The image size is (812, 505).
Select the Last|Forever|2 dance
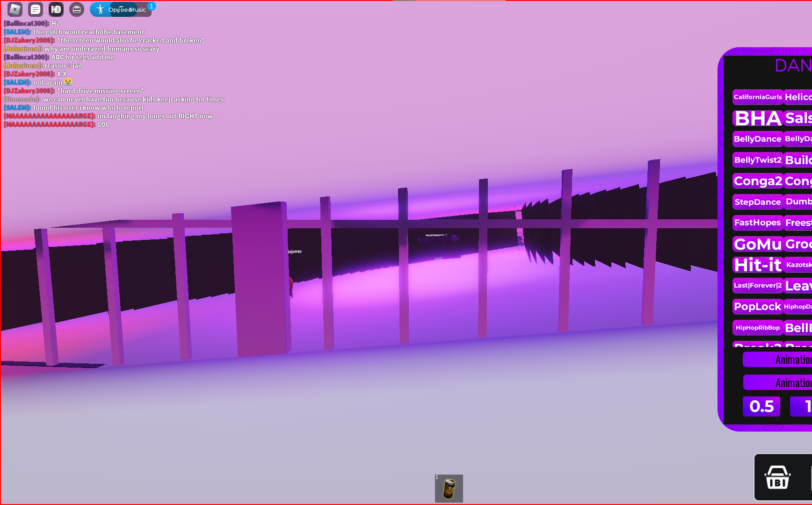point(757,286)
